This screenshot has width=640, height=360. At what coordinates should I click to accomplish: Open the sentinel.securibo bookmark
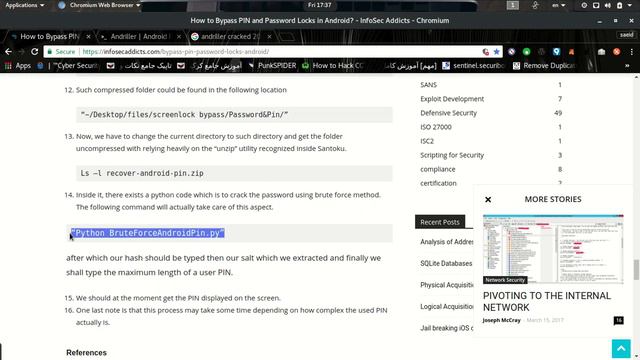473,66
